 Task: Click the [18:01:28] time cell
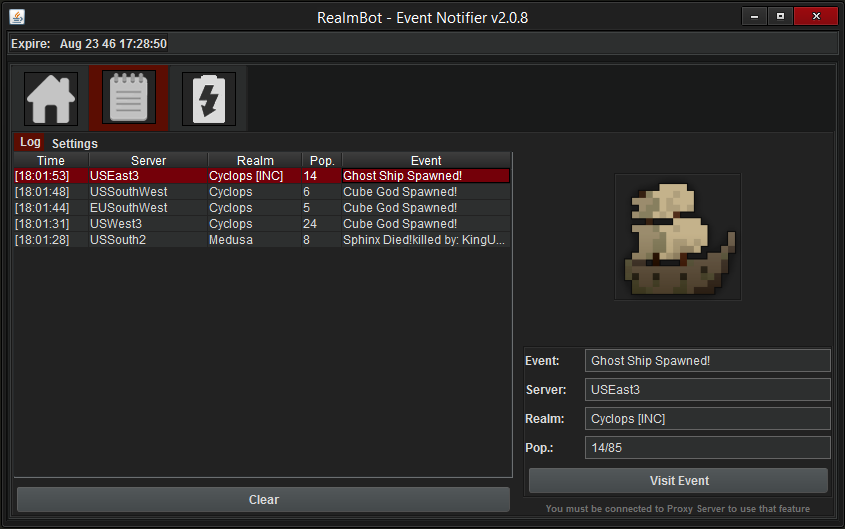coord(51,240)
